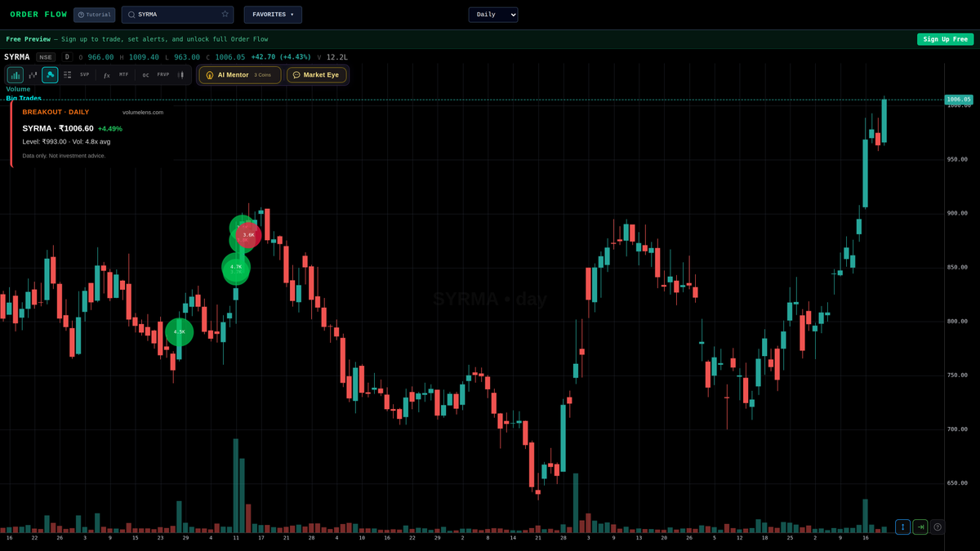The height and width of the screenshot is (551, 980).
Task: Open the AI Mentor panel
Action: tap(238, 74)
